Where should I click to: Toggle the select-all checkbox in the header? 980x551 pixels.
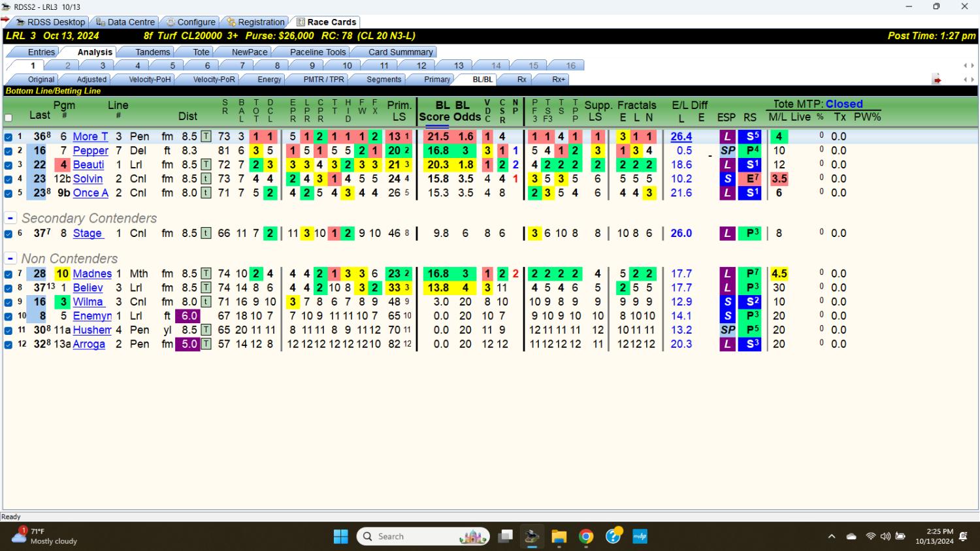point(8,118)
